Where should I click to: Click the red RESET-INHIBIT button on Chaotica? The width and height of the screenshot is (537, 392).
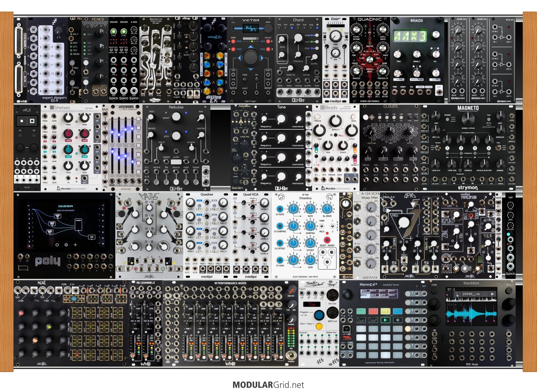pos(327,240)
